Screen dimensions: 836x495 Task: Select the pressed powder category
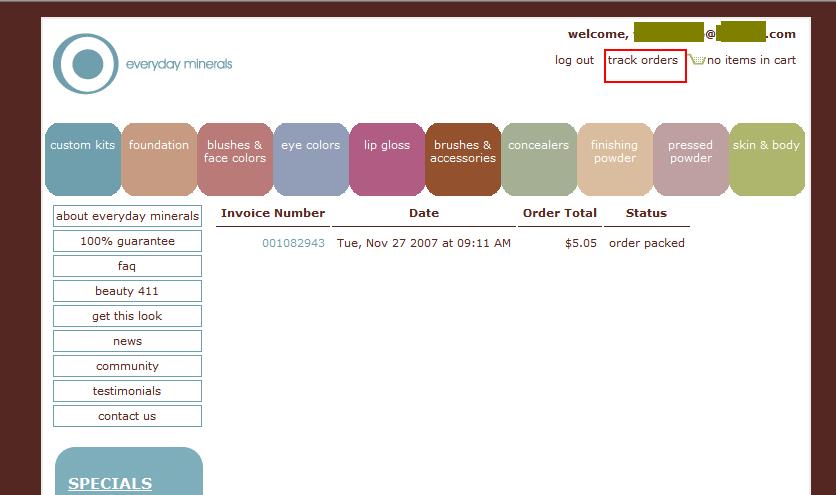point(690,159)
